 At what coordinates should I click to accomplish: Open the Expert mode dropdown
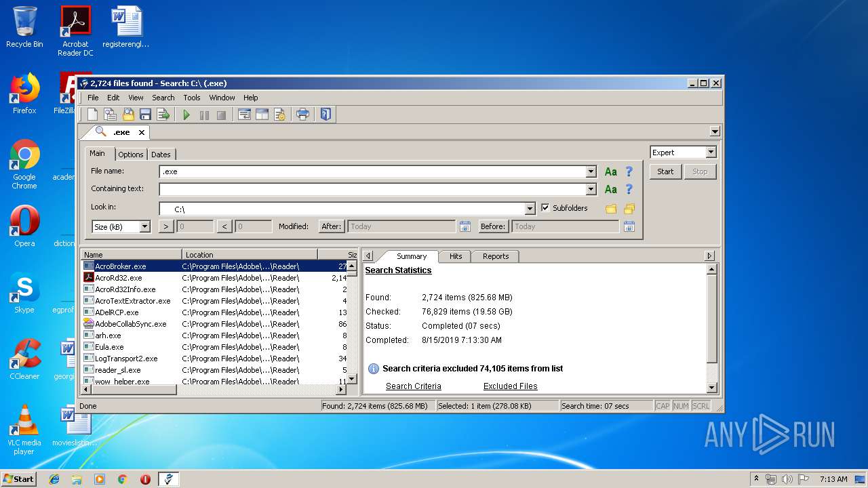click(711, 152)
